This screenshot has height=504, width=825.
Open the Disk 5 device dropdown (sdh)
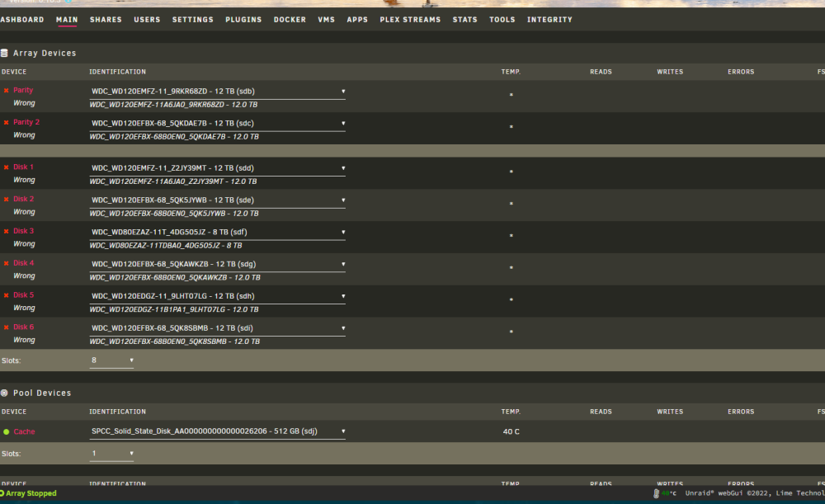(x=217, y=297)
